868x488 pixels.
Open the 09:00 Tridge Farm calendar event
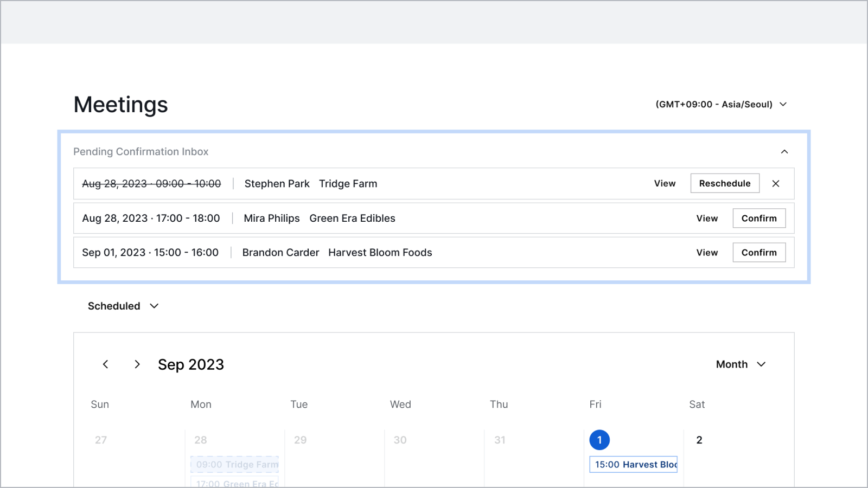tap(235, 465)
